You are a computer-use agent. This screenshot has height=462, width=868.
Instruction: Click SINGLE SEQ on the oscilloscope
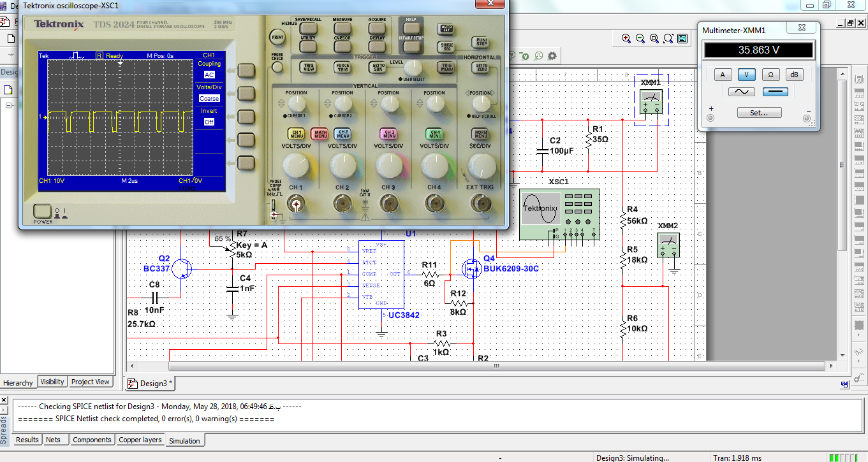446,47
